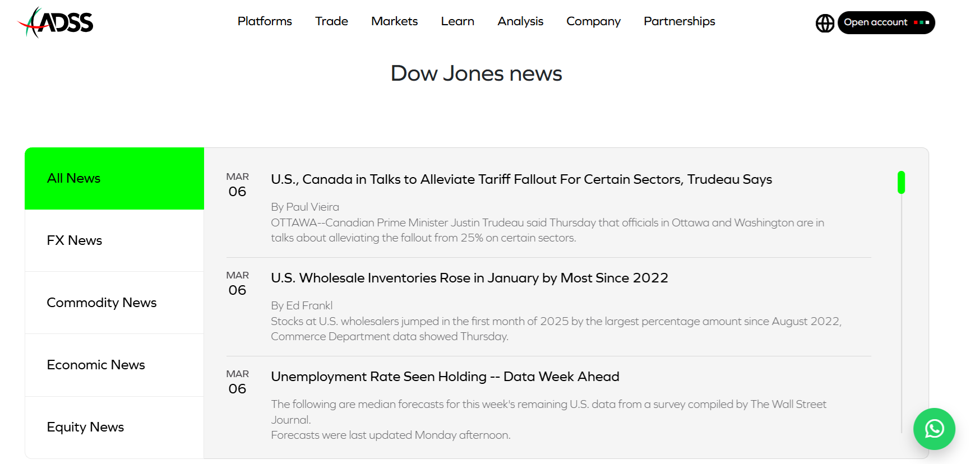This screenshot has height=464, width=980.
Task: Open the Wholesale Inventories article headline
Action: (469, 278)
